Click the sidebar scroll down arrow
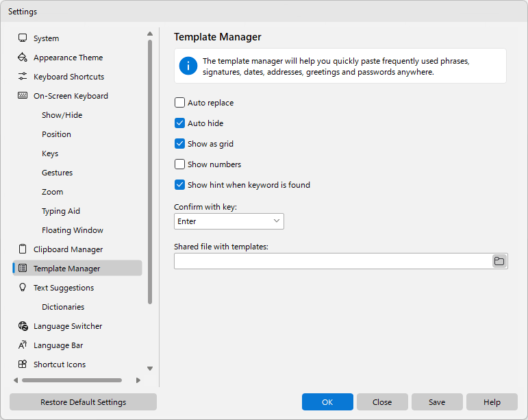 150,369
